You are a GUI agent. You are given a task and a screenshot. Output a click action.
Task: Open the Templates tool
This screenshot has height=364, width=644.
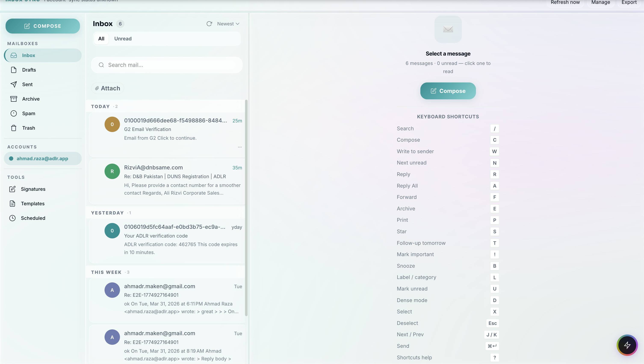click(32, 204)
